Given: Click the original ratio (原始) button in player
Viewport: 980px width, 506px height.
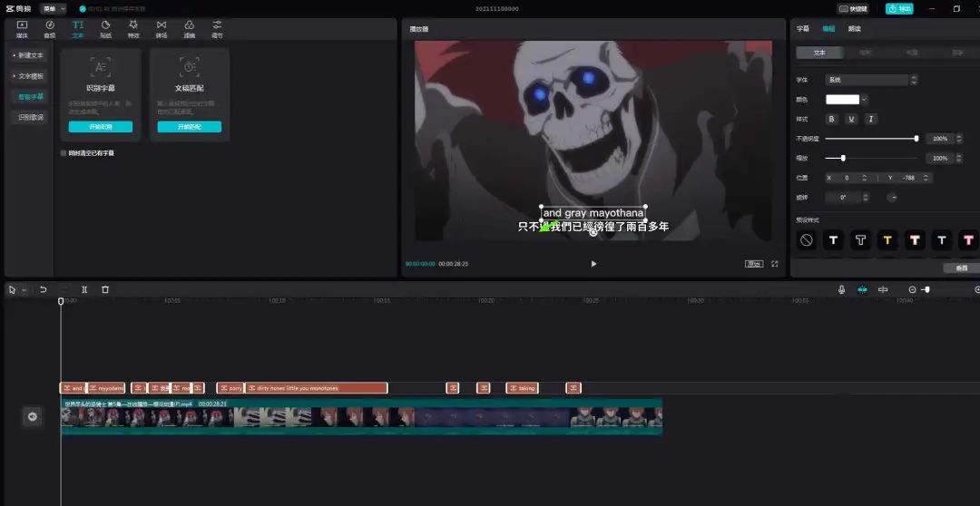Looking at the screenshot, I should [x=754, y=264].
